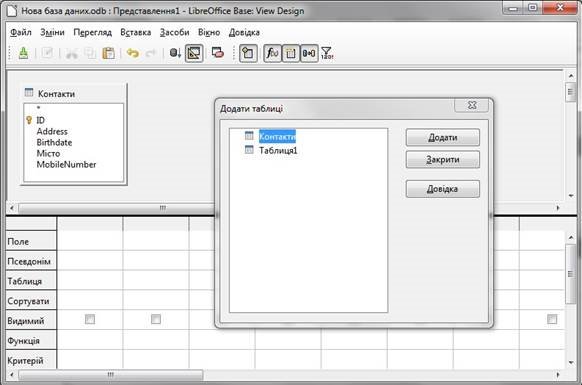Viewport: 582px width, 385px height.
Task: Toggle the Alias toolbar icon
Action: [309, 53]
